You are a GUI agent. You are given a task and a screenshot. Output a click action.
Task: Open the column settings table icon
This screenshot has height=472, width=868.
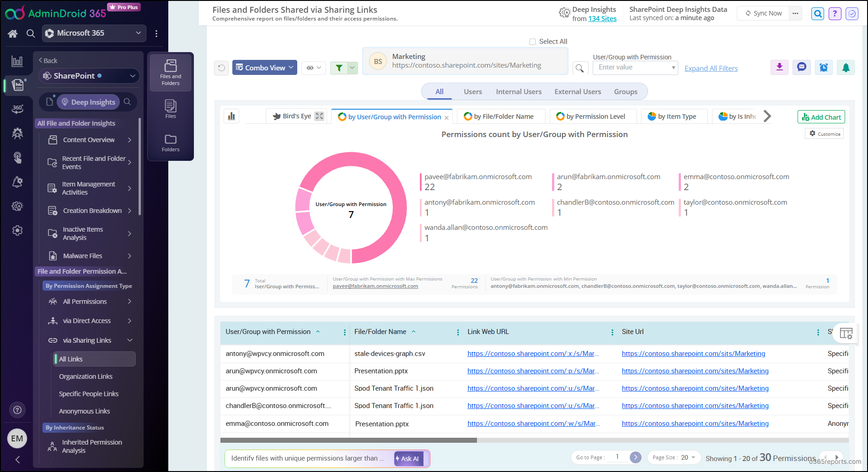pyautogui.click(x=846, y=334)
